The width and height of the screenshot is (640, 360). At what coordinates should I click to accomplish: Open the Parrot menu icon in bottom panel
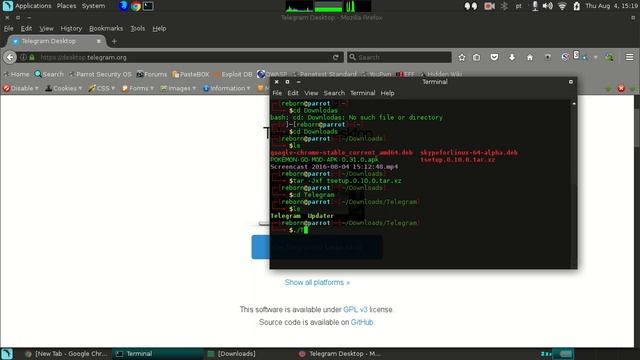(x=7, y=354)
